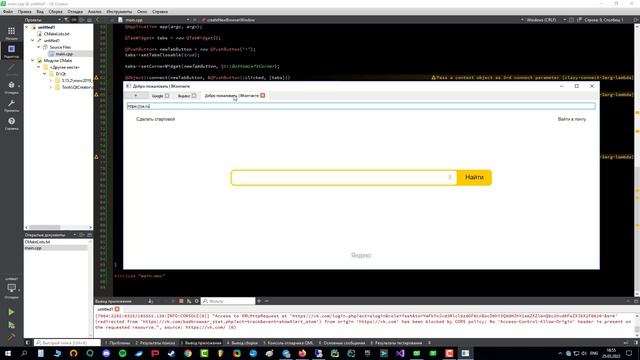The width and height of the screenshot is (640, 360).
Task: Focus the Yandex search input box
Action: pos(344,178)
